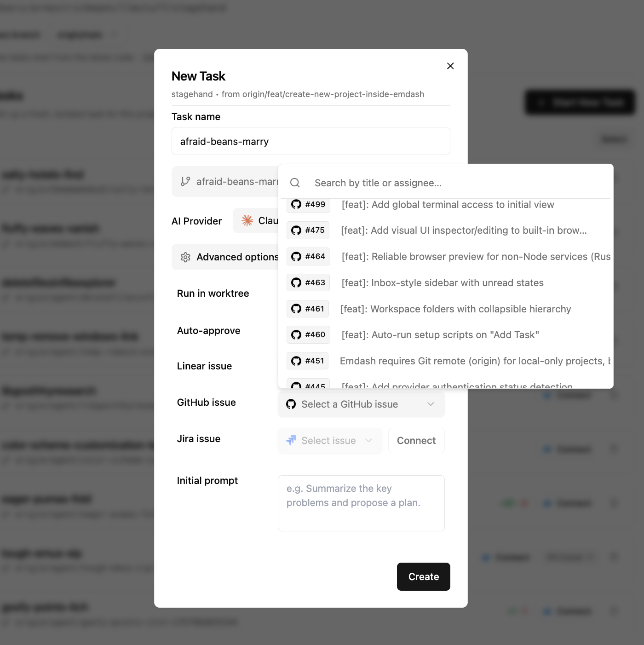Click the GitHub icon badge for issue #475
644x645 pixels.
[308, 230]
